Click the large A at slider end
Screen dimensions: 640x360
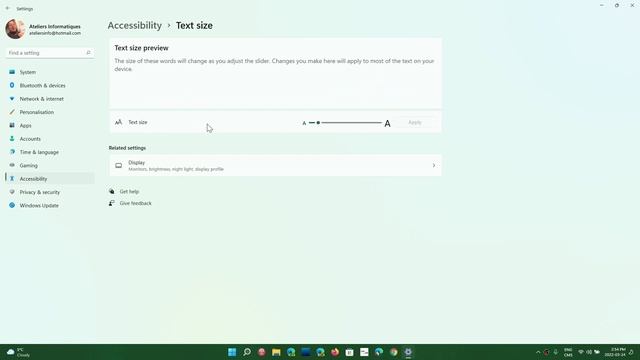pyautogui.click(x=387, y=123)
